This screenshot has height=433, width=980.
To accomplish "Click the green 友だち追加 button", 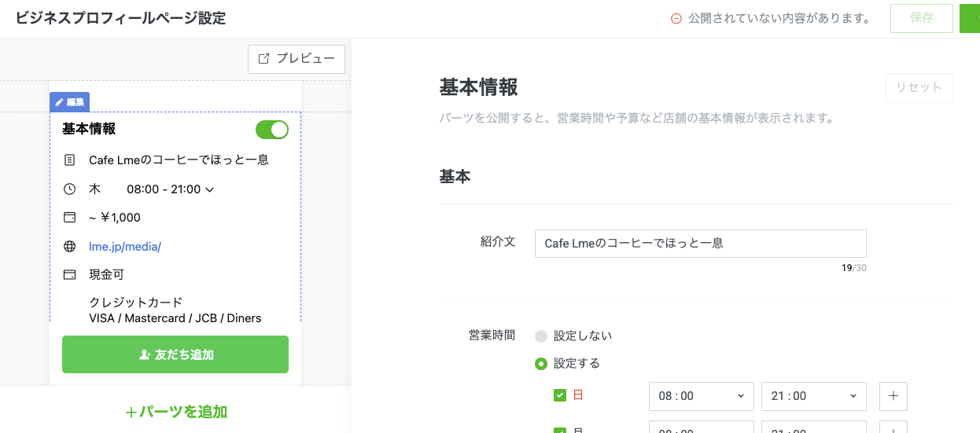I will [175, 354].
